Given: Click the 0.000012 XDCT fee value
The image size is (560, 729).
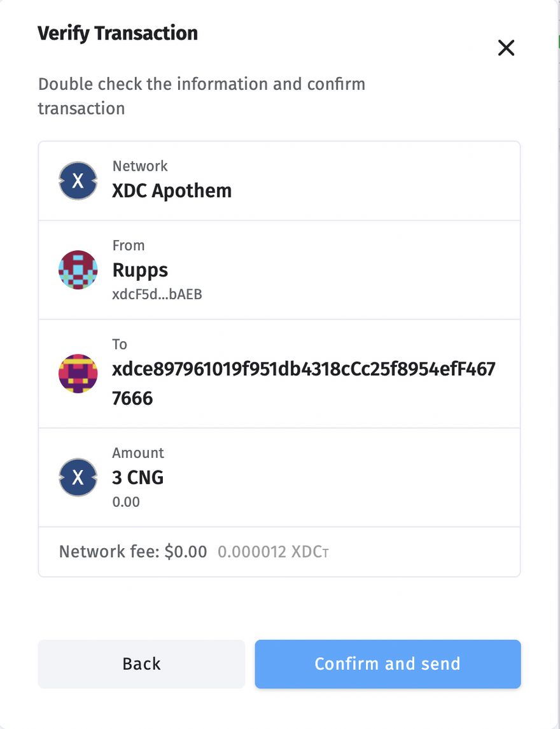Looking at the screenshot, I should coord(273,551).
